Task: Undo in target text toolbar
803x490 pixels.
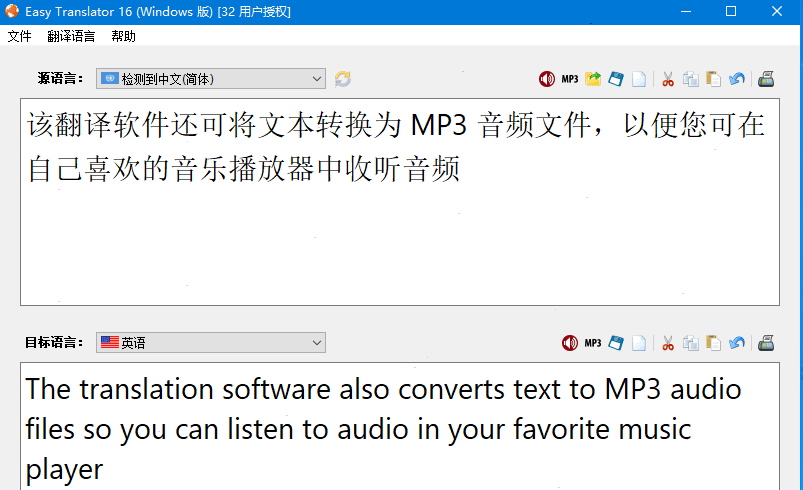Action: 736,343
